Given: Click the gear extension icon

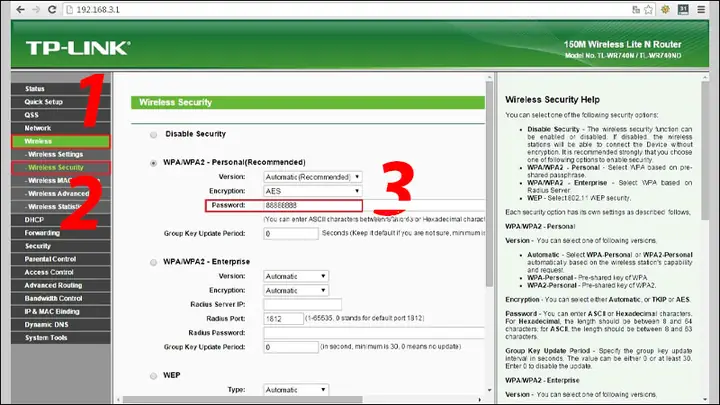Looking at the screenshot, I should point(665,9).
